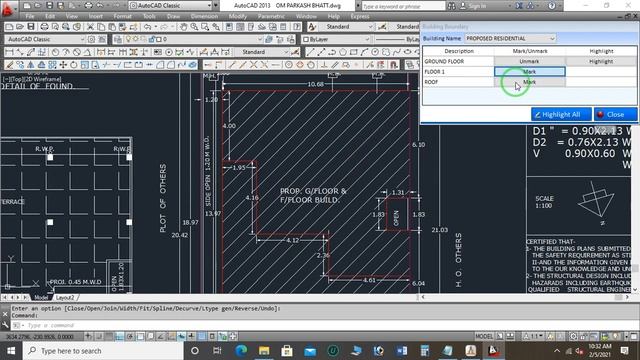Select the Linear dimension tool

tap(9, 52)
